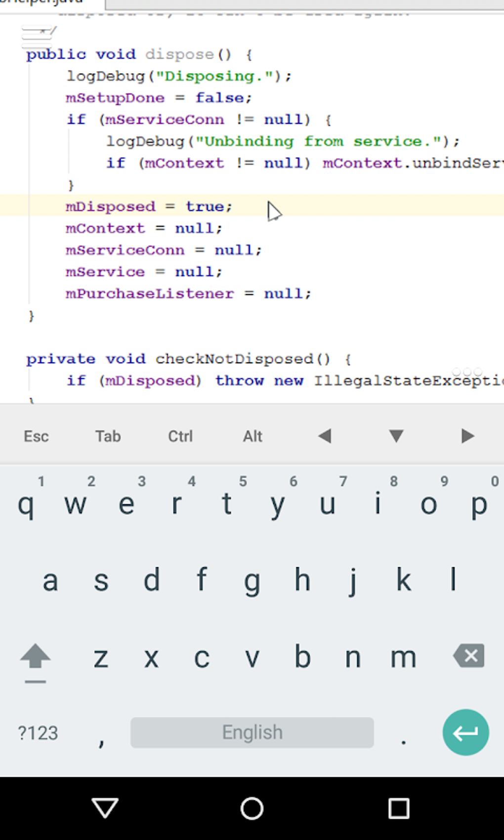Click the checkNotDisposed method name
Viewport: 504px width, 840px height.
(x=235, y=359)
